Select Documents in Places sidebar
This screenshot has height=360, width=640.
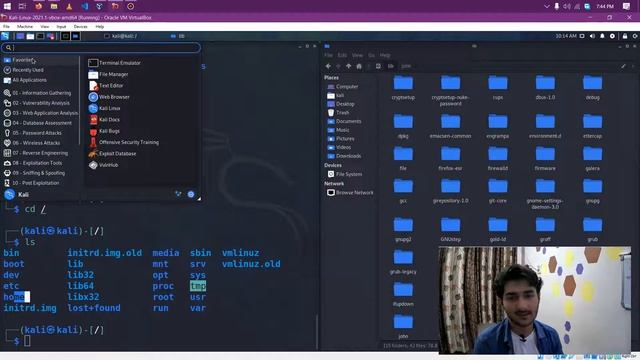click(344, 122)
